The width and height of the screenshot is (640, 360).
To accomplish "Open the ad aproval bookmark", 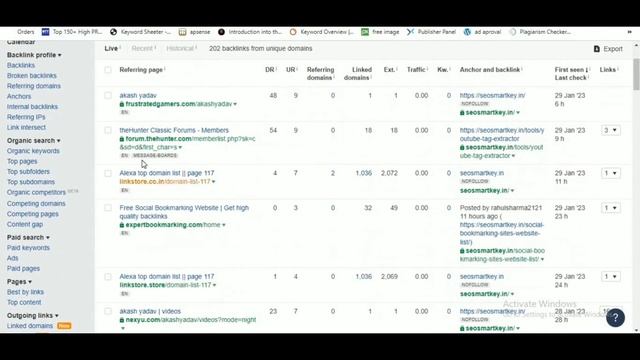I will [482, 32].
